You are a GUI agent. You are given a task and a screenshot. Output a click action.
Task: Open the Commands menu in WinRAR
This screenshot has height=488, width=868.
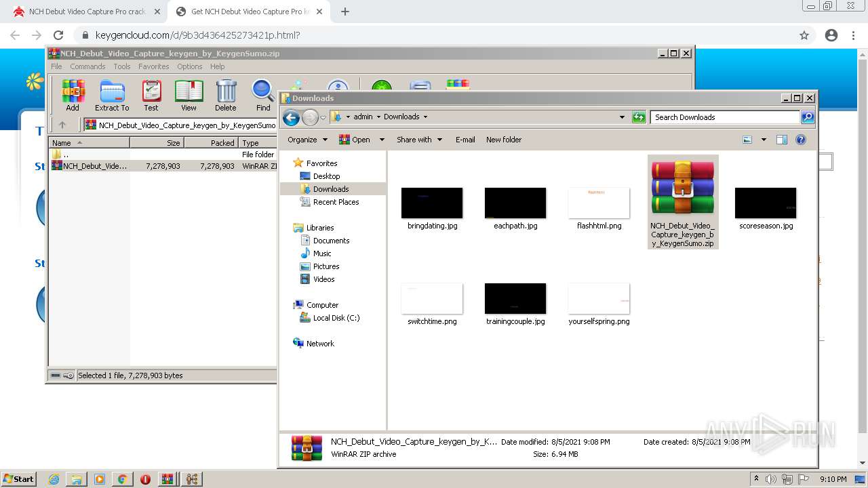tap(87, 66)
